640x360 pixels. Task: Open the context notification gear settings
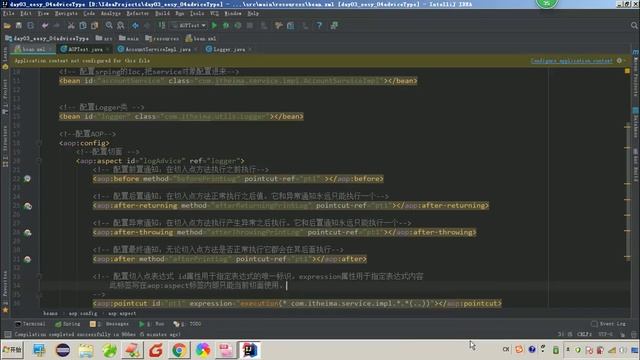tap(620, 61)
